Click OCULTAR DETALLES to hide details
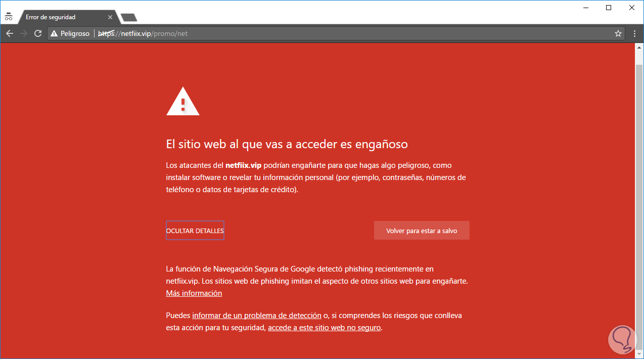 pyautogui.click(x=195, y=231)
